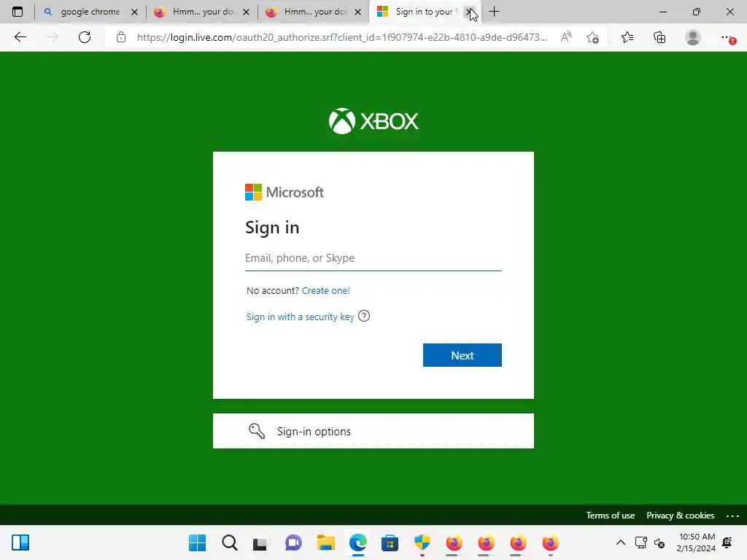
Task: Click the address bar URL
Action: (341, 37)
